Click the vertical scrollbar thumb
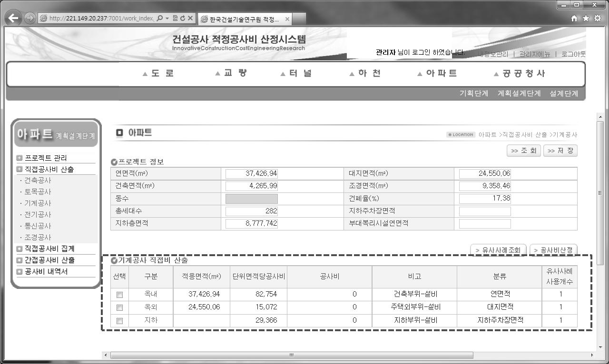This screenshot has width=609, height=364. pos(600,193)
